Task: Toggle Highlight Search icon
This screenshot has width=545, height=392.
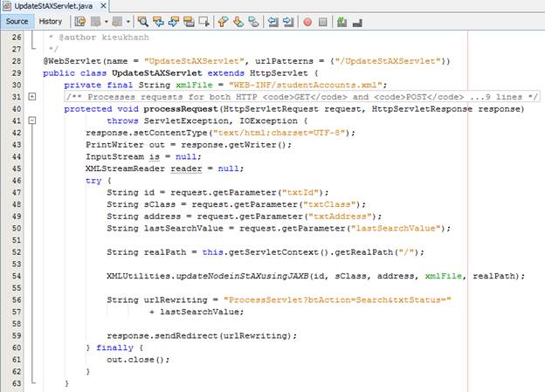Action: click(x=189, y=22)
